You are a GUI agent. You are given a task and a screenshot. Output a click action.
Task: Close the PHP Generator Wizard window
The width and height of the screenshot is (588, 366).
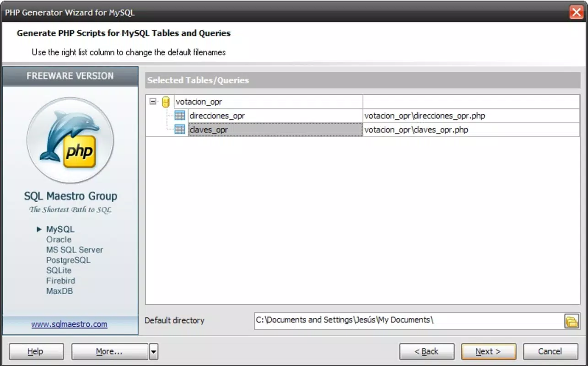point(576,12)
